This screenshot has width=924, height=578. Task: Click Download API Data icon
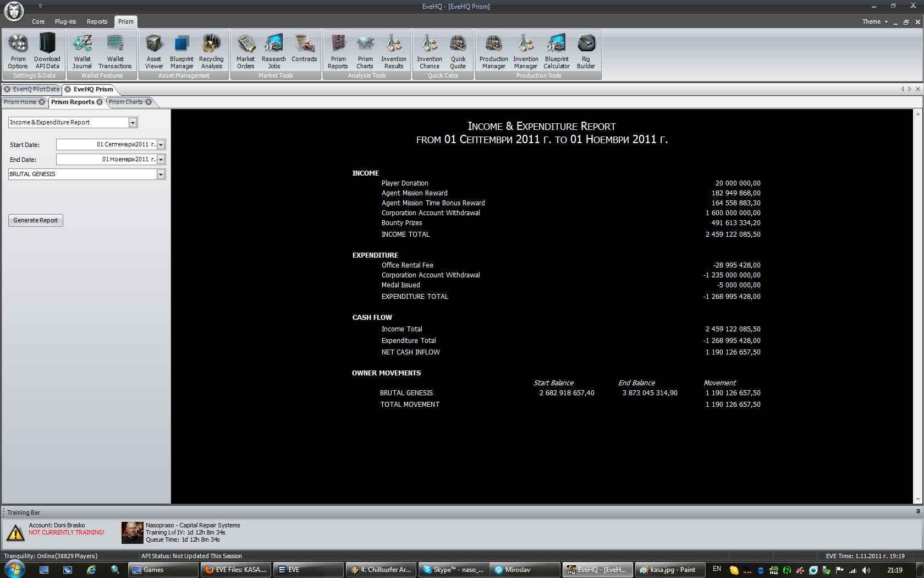point(47,51)
